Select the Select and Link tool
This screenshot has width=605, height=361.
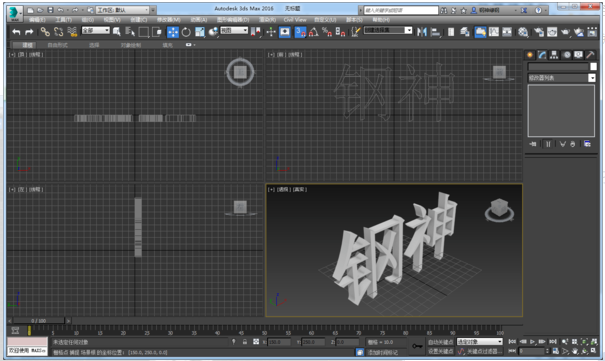[45, 32]
